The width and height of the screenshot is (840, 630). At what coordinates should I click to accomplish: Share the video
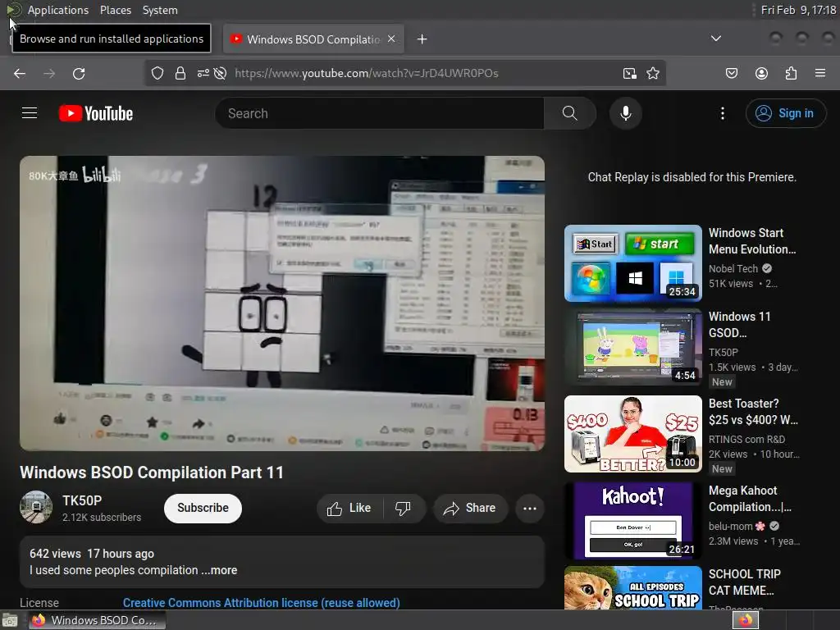470,508
